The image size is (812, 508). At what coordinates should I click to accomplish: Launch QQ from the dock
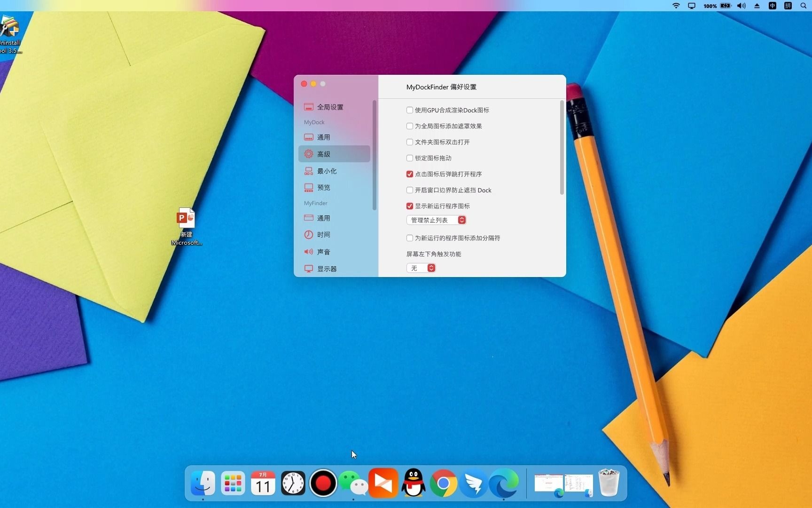click(x=414, y=484)
